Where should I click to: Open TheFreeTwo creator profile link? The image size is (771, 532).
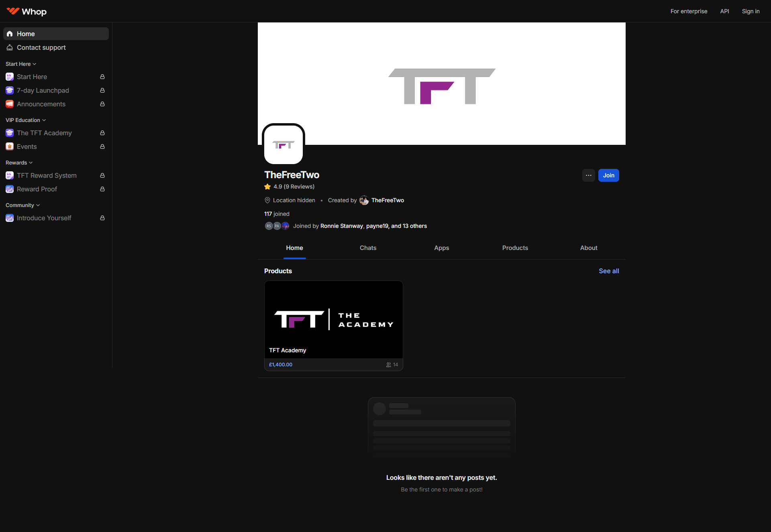[x=388, y=200]
